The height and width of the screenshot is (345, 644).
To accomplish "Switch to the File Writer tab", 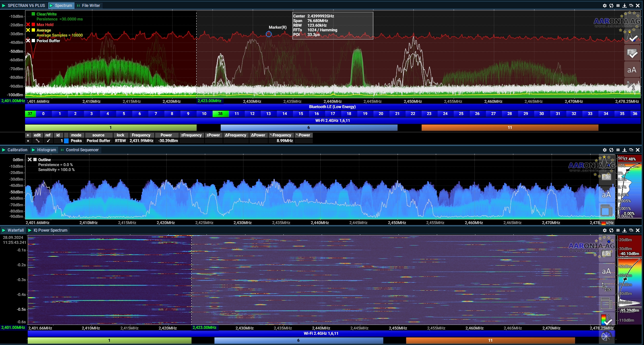I will (91, 6).
